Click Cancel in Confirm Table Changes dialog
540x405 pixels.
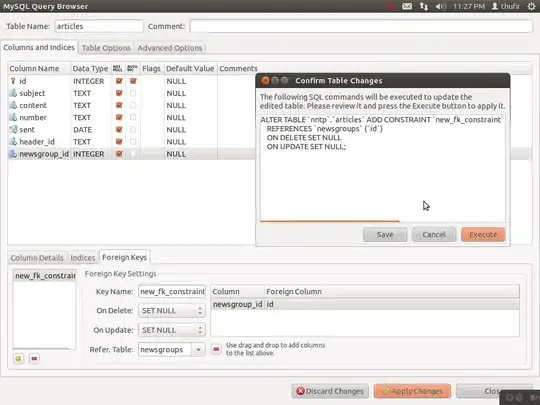(x=434, y=235)
